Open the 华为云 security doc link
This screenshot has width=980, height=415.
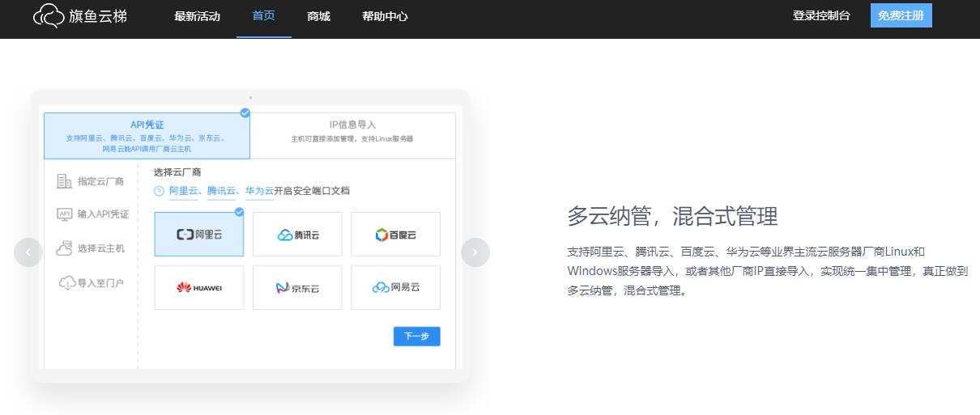259,191
